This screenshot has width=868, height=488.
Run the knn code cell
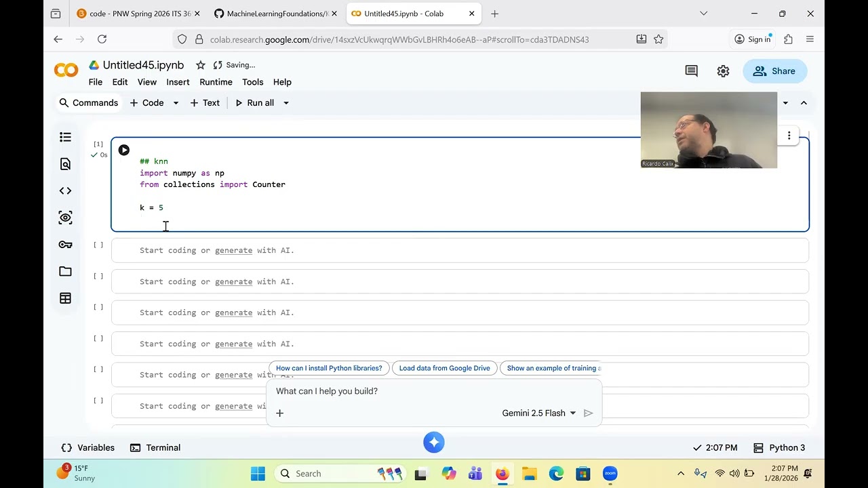[x=124, y=150]
